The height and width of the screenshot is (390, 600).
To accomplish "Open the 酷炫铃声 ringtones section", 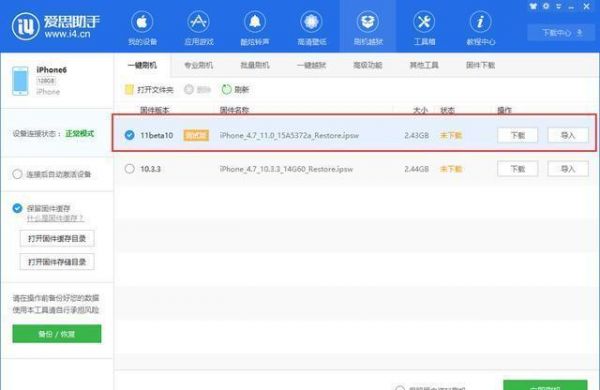I will pos(255,28).
